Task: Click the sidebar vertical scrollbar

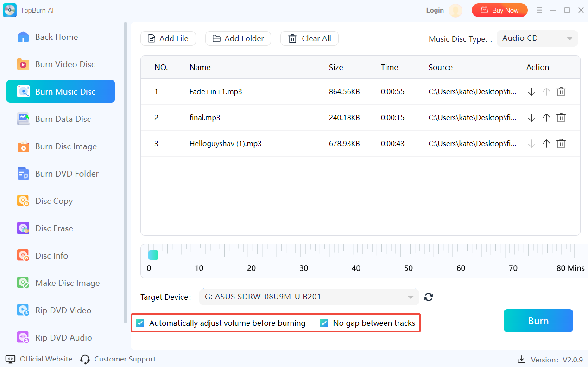Action: tap(125, 171)
